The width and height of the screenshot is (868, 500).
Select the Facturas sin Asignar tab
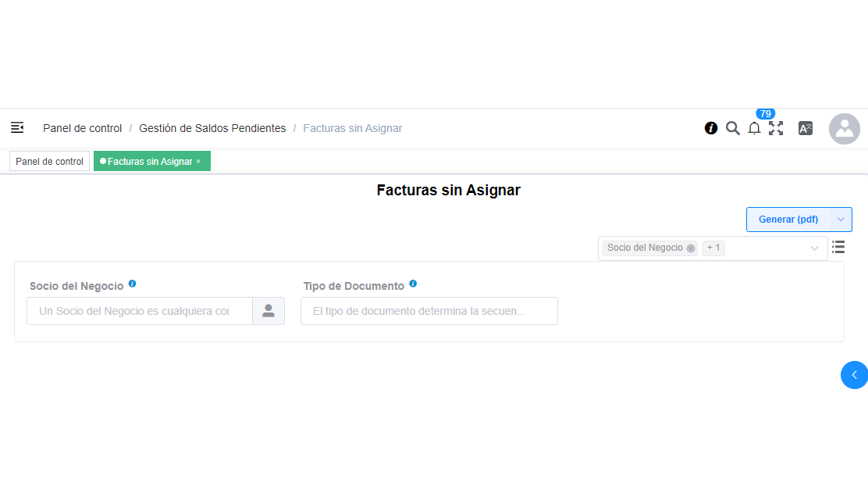pos(147,161)
